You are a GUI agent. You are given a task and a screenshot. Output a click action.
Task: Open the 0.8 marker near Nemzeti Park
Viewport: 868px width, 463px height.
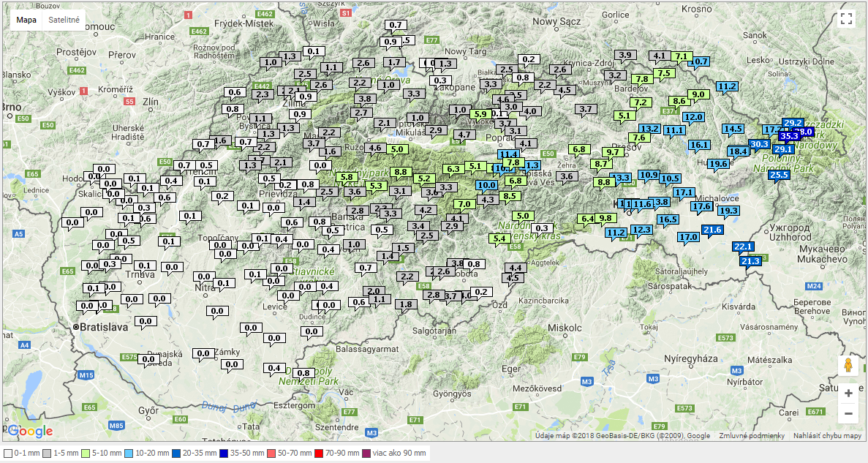pos(303,373)
